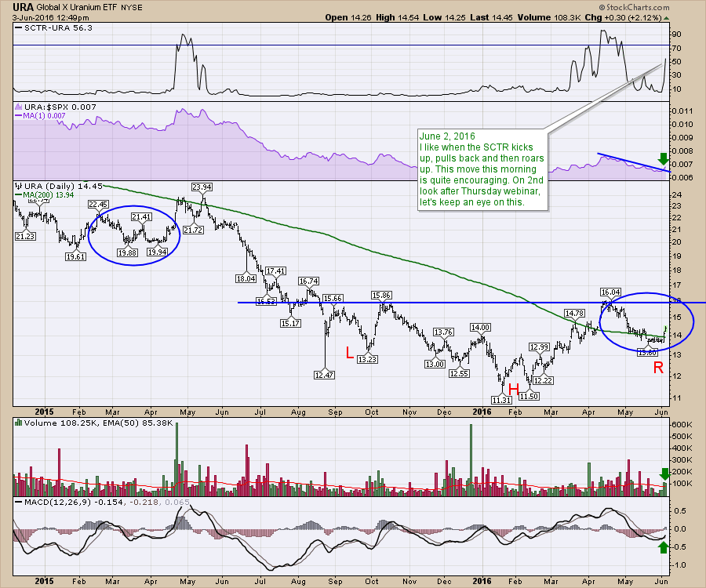Click the URA:$SPX 0.007 legend text
Screen dimensions: 706x588
click(60, 107)
